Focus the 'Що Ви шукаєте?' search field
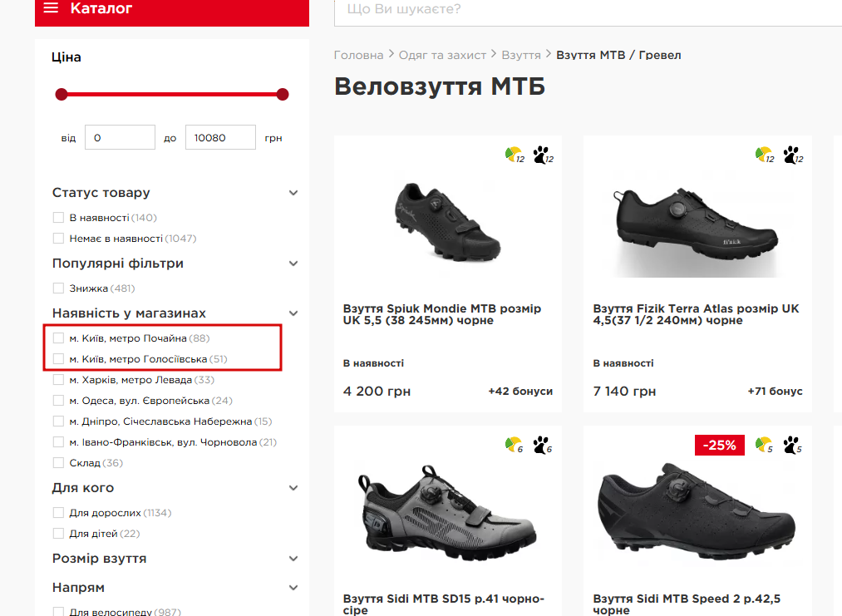Viewport: 842px width, 616px height. tap(582, 10)
